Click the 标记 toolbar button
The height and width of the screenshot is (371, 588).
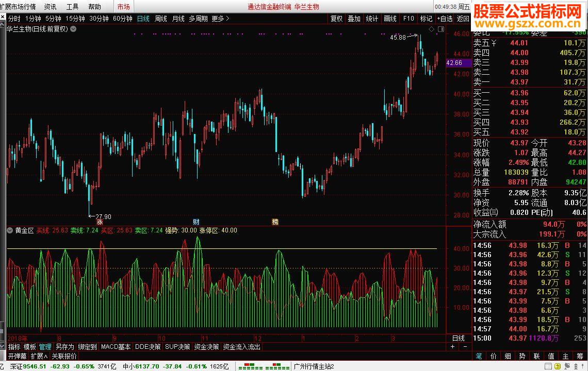coord(426,19)
